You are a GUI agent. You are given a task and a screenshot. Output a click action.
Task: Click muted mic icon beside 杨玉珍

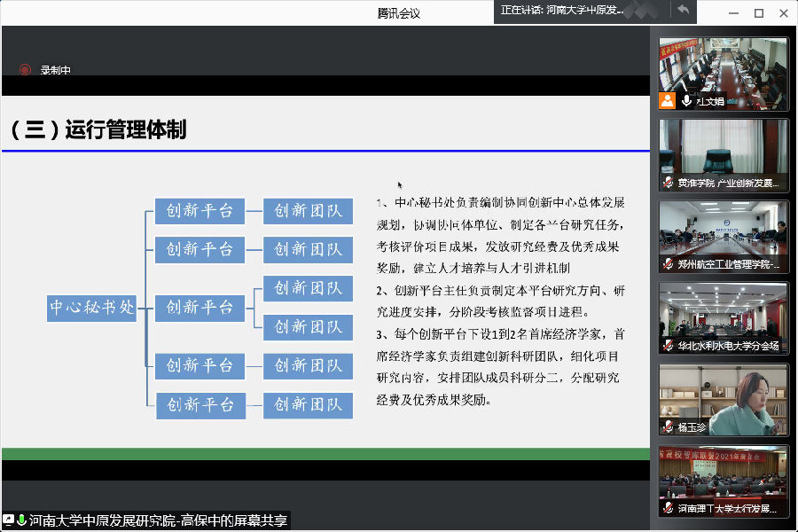pyautogui.click(x=669, y=427)
